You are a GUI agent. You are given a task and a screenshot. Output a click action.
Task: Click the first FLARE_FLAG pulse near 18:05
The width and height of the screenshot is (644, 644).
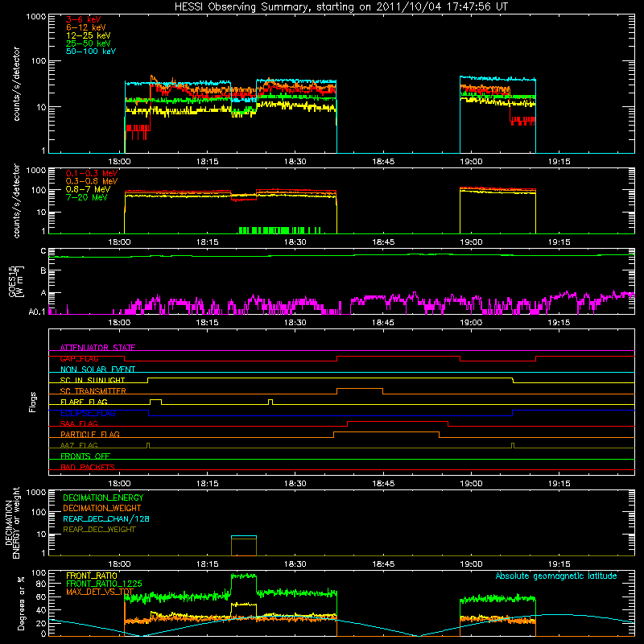click(155, 402)
